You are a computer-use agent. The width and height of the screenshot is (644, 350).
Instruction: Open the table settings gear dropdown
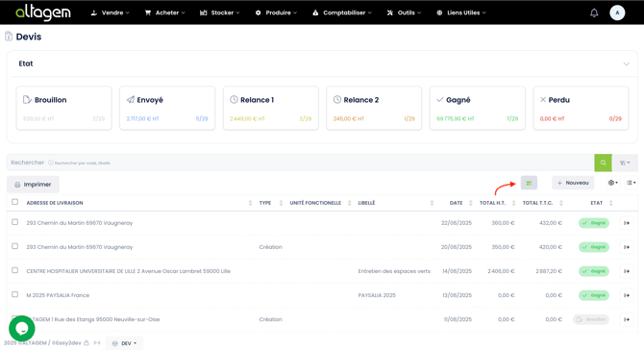pos(613,183)
